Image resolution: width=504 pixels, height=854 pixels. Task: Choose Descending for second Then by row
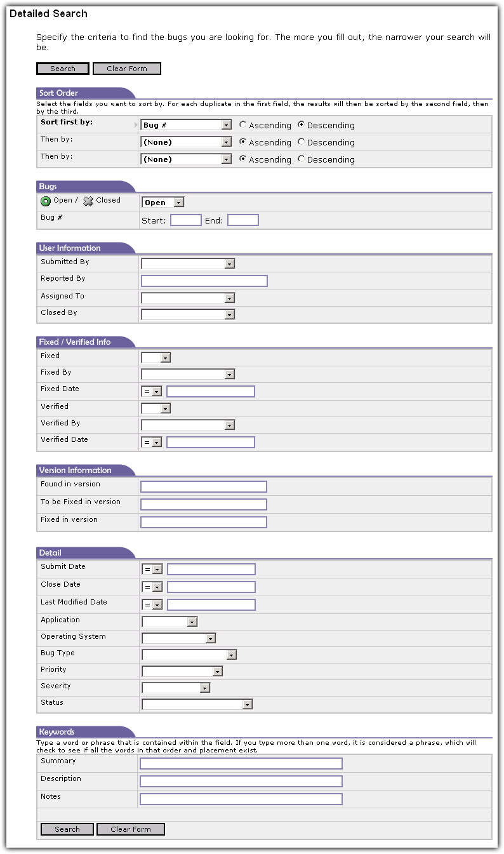point(302,159)
